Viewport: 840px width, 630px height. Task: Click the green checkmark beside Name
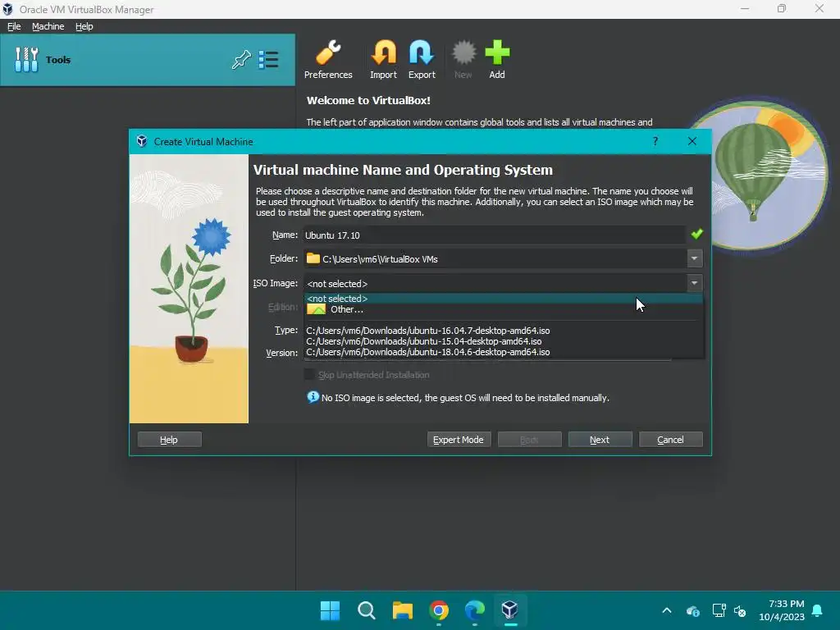[696, 234]
